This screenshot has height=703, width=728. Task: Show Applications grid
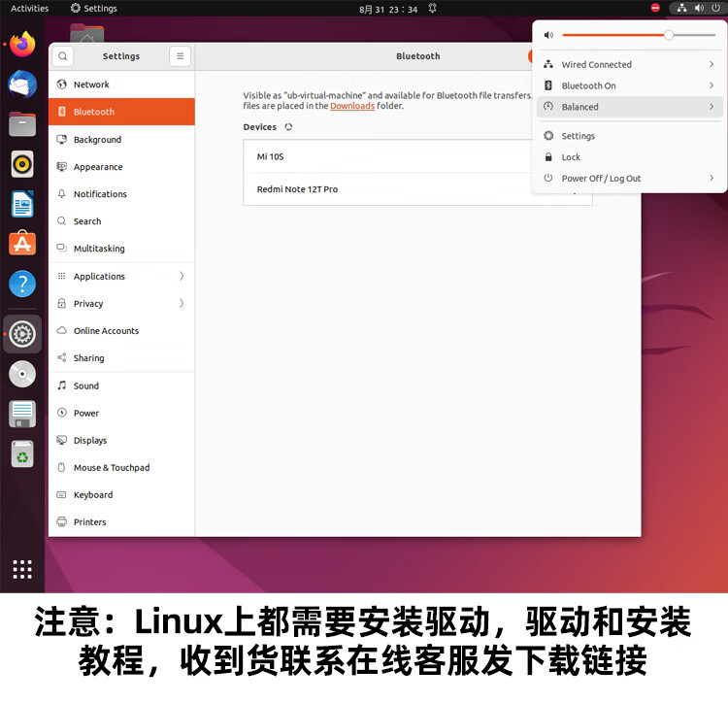click(x=22, y=569)
